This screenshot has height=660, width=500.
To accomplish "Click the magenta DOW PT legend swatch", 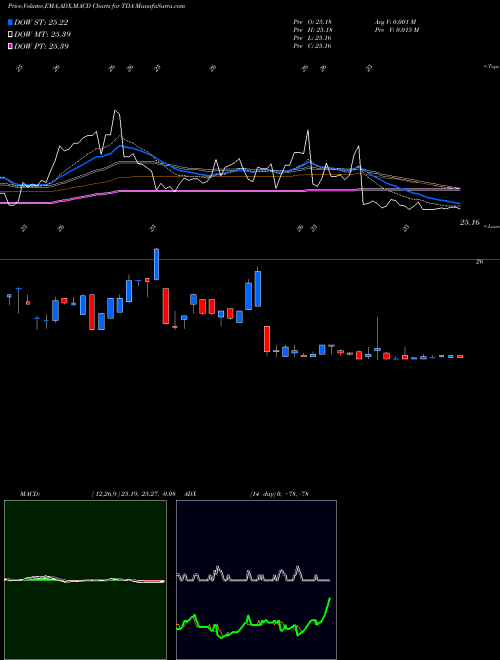I will tap(10, 46).
